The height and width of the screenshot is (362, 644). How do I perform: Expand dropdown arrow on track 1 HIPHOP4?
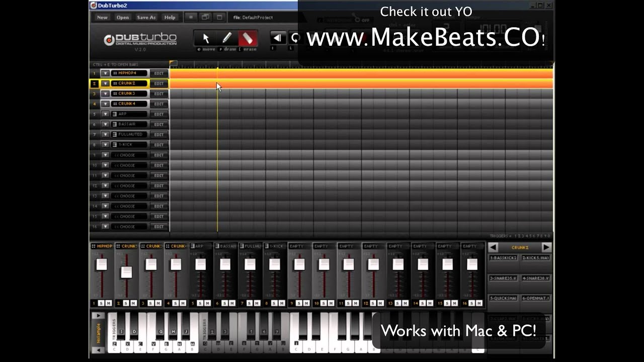pyautogui.click(x=105, y=73)
